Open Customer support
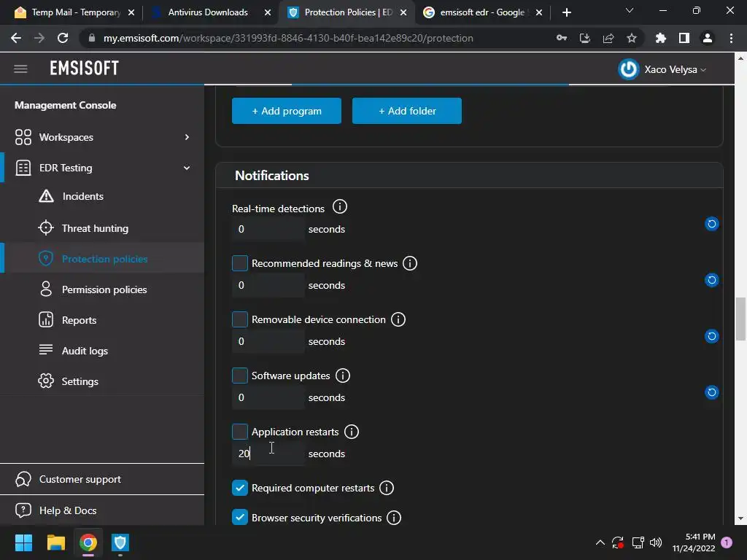747x560 pixels. (80, 479)
